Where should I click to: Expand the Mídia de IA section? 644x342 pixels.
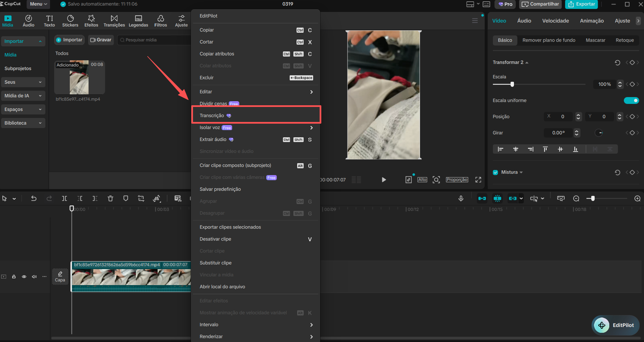[23, 96]
